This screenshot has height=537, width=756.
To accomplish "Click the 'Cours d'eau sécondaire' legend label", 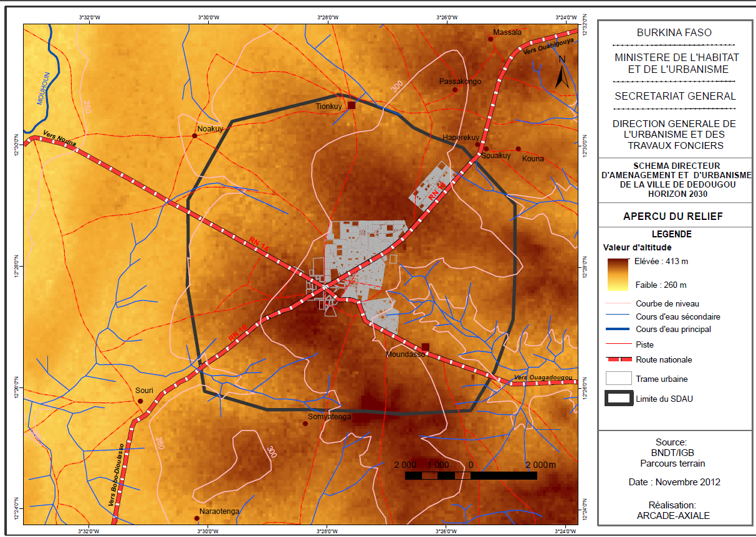I will [x=678, y=316].
